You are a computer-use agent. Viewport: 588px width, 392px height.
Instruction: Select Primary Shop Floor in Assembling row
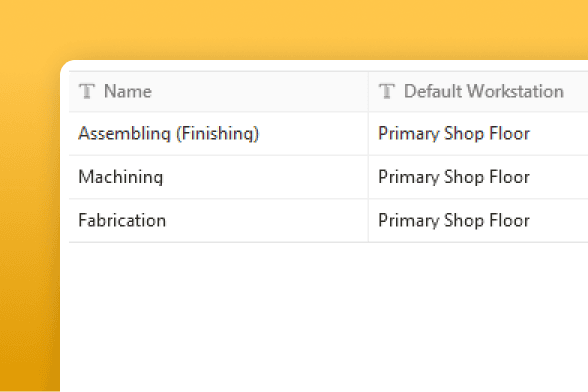pos(454,134)
